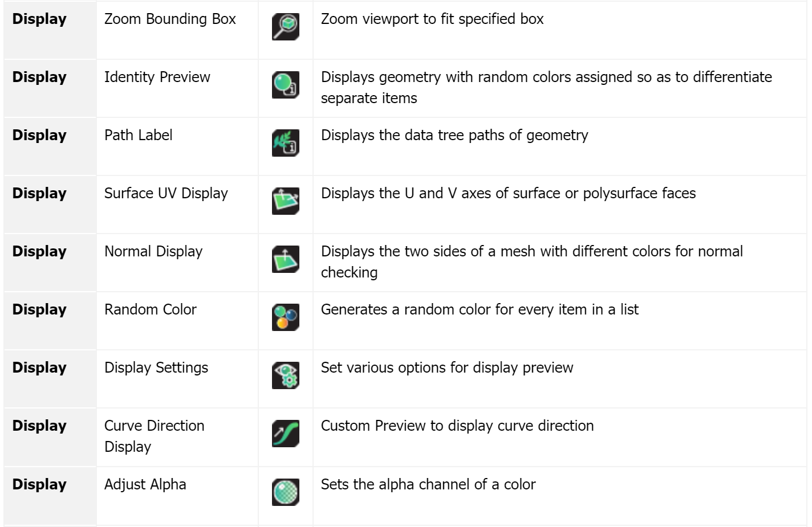Select the Surface UV Display name cell
The width and height of the screenshot is (812, 527).
pos(177,205)
